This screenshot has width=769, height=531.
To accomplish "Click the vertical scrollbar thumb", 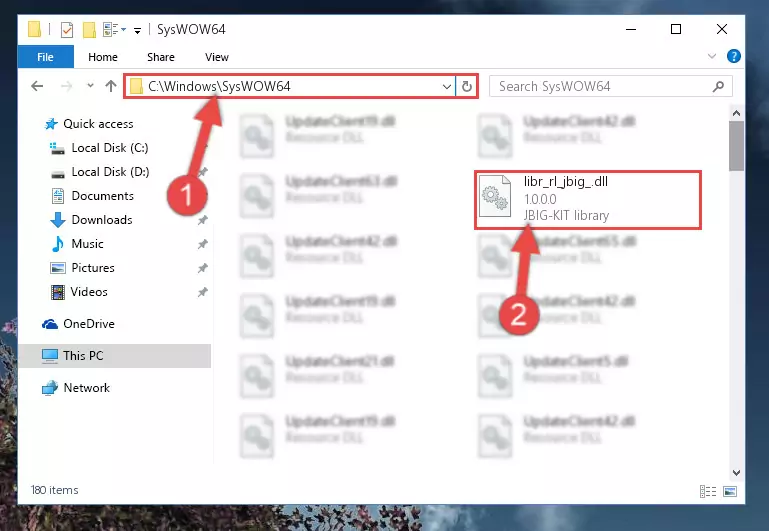I will 736,146.
